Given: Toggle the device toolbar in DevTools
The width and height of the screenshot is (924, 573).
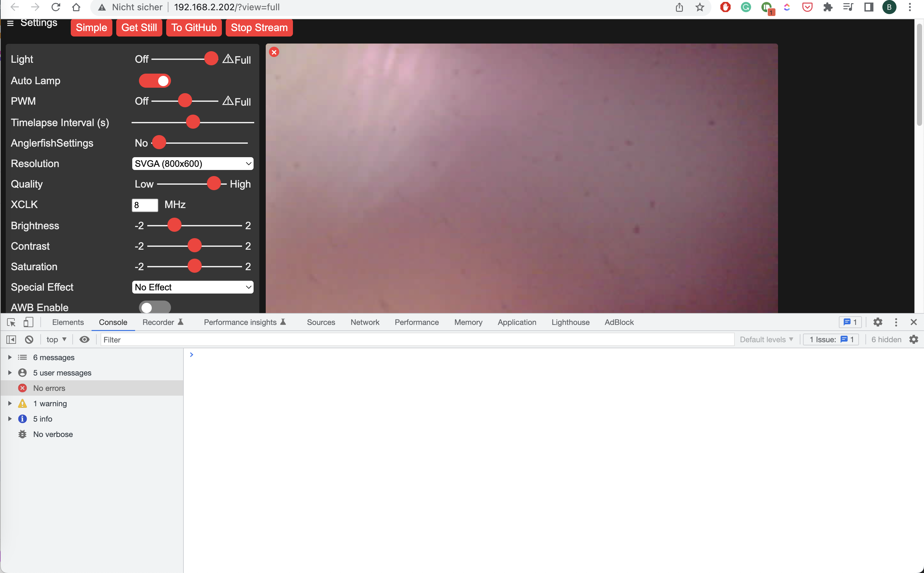Looking at the screenshot, I should point(28,322).
